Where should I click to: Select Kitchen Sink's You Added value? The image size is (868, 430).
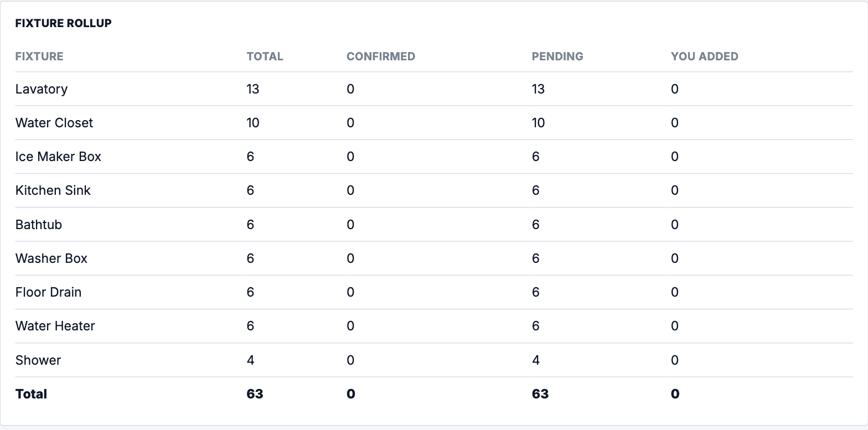tap(675, 190)
